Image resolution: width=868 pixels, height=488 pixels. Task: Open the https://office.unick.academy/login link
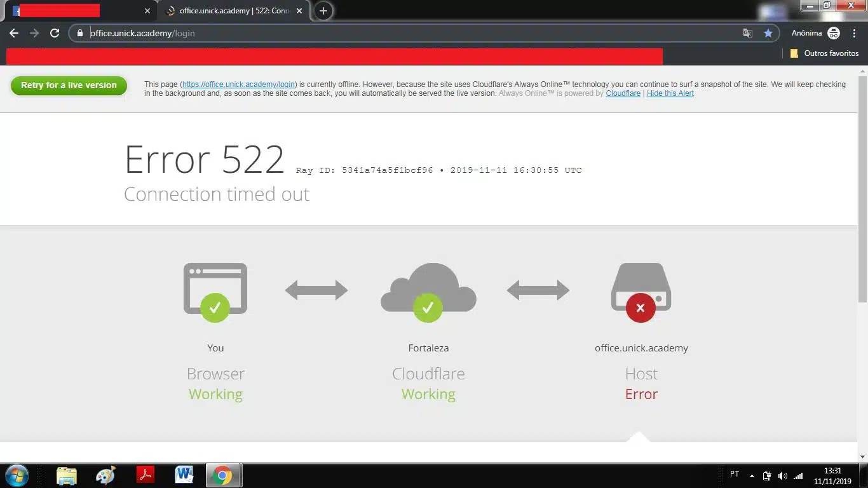pos(239,85)
